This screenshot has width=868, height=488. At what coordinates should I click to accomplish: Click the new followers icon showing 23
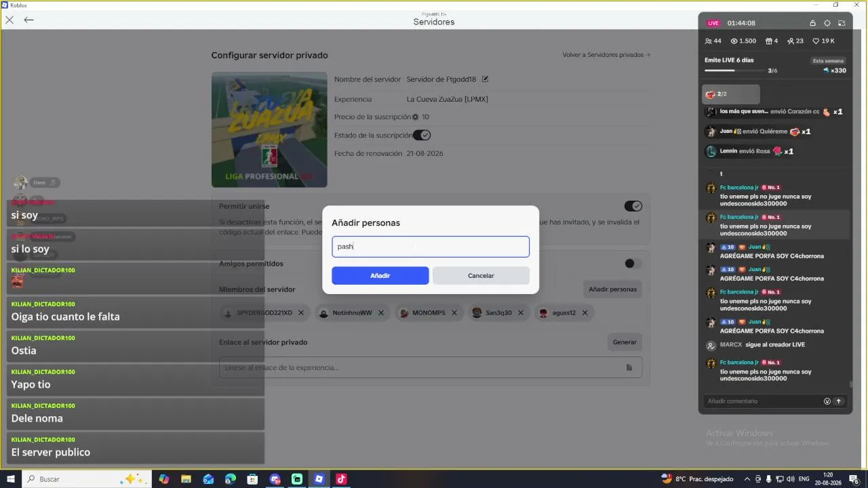point(791,41)
